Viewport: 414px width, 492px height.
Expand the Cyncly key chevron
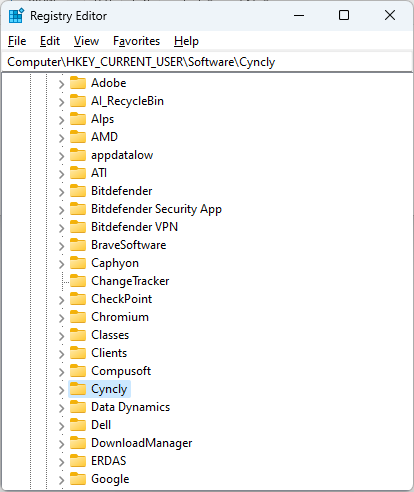[x=61, y=390]
